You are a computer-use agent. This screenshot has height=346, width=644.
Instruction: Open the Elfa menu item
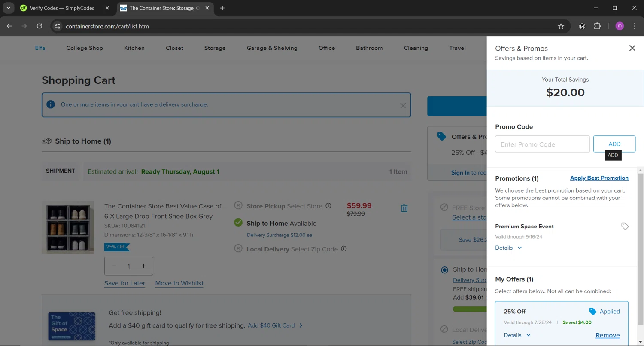coord(40,48)
